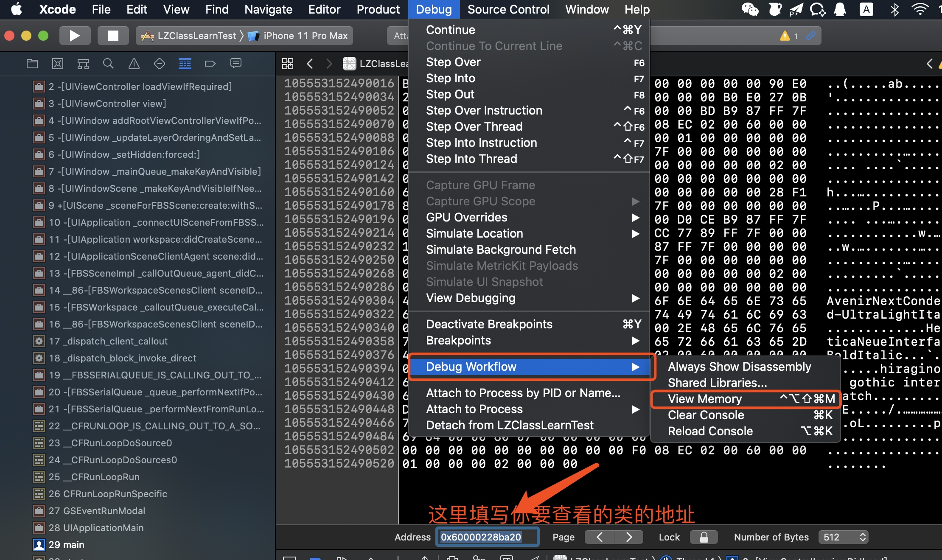Open the related items grid icon
Image resolution: width=942 pixels, height=560 pixels.
(x=288, y=64)
